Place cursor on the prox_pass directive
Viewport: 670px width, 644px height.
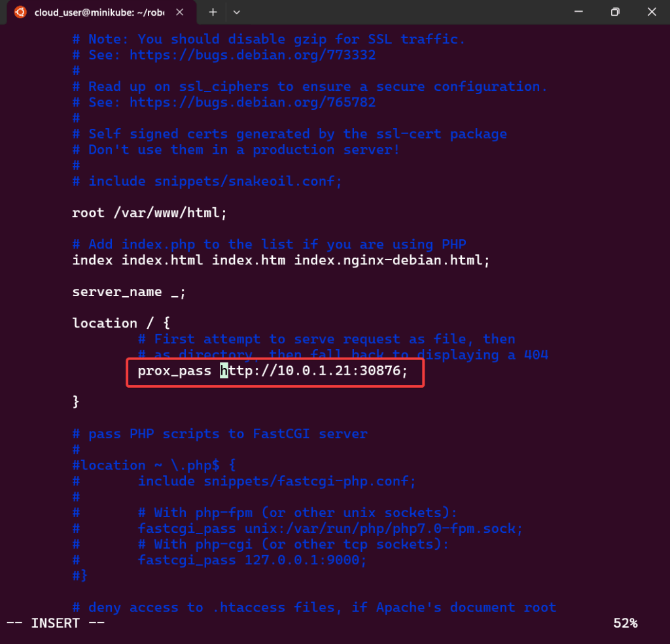pos(175,371)
